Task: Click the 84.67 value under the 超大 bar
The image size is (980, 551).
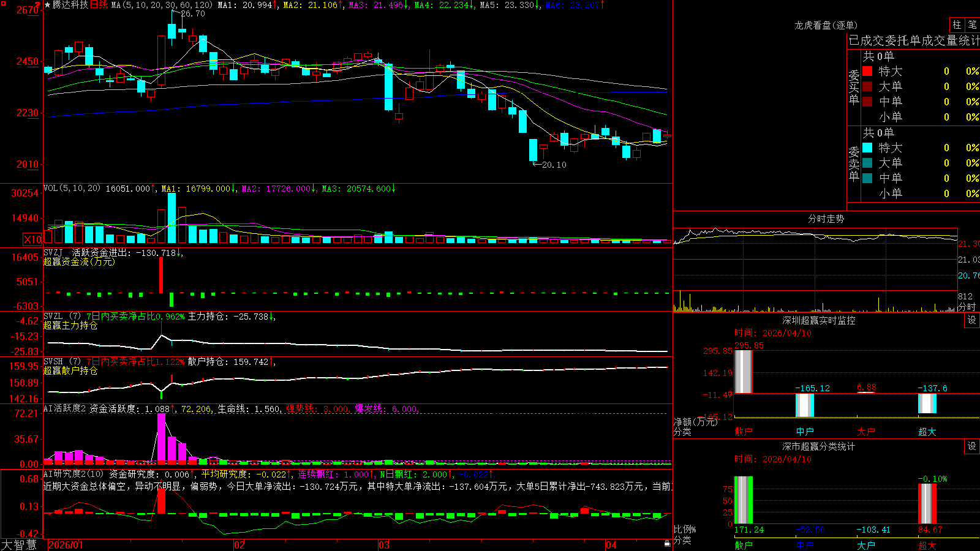Action: 930,530
